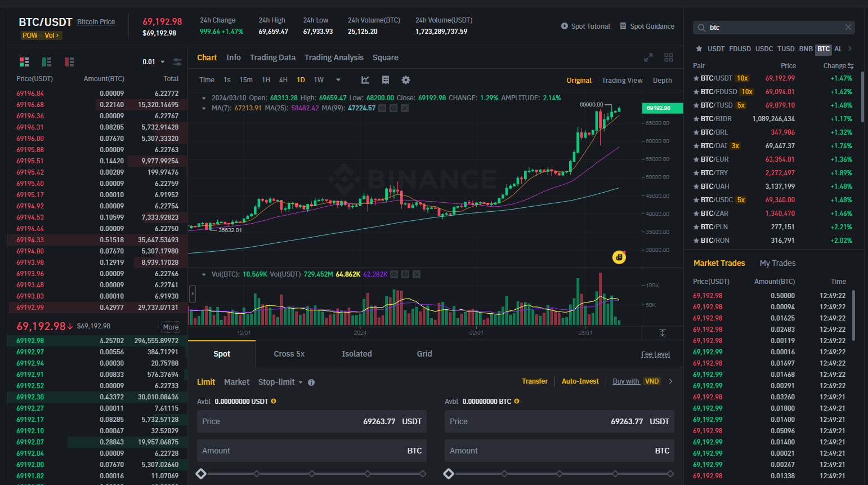Image resolution: width=868 pixels, height=485 pixels.
Task: Show info about stop-limit orders
Action: (x=311, y=382)
